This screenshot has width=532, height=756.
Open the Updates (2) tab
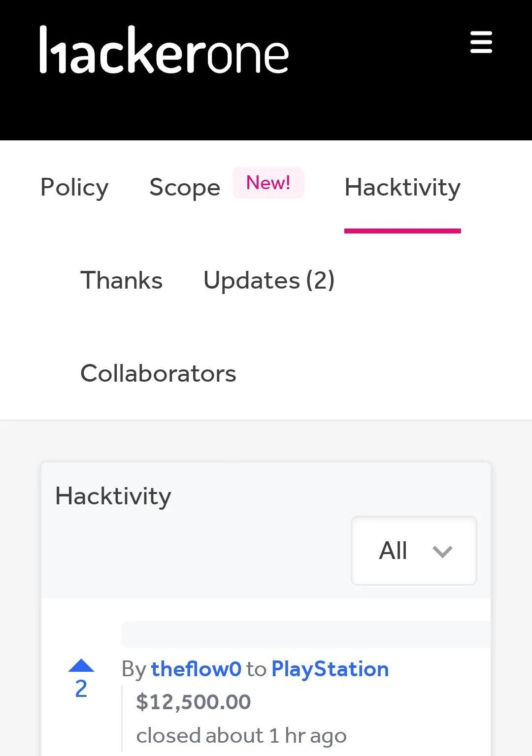(x=269, y=280)
